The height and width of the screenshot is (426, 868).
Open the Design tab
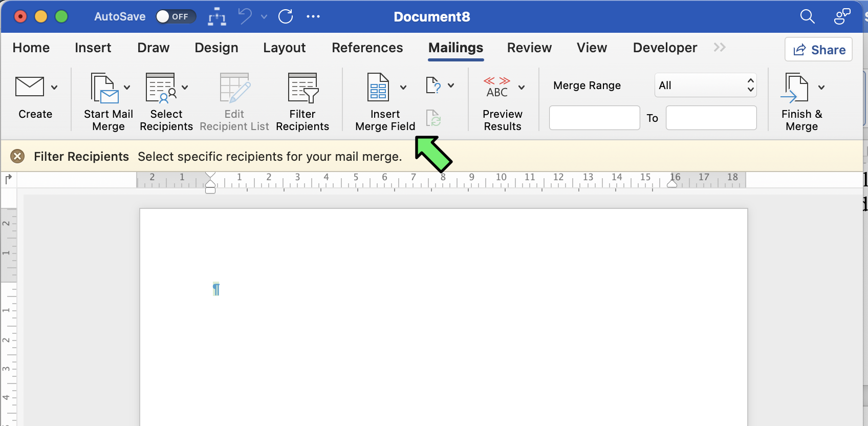tap(216, 48)
